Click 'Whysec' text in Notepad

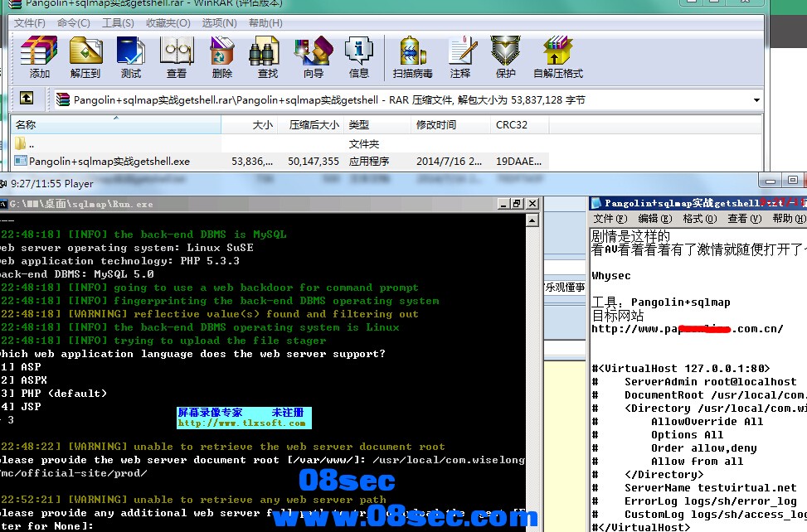pos(611,275)
